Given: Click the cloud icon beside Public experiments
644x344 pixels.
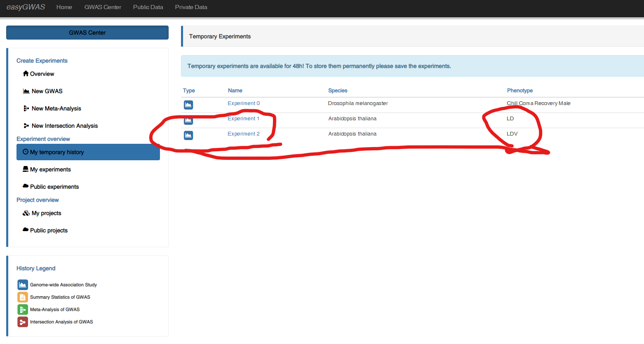Looking at the screenshot, I should (x=26, y=186).
